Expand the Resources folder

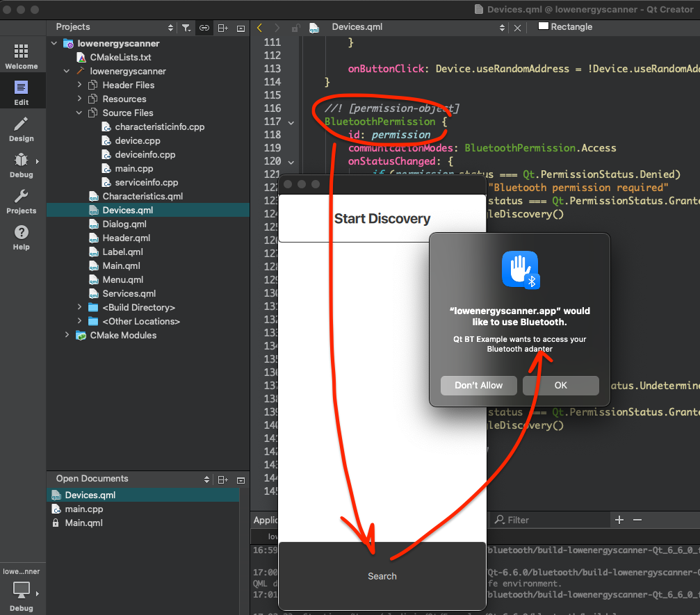(79, 98)
